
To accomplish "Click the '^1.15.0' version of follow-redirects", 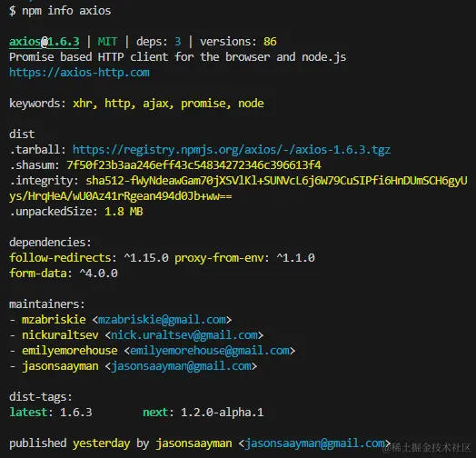I will pyautogui.click(x=146, y=258).
